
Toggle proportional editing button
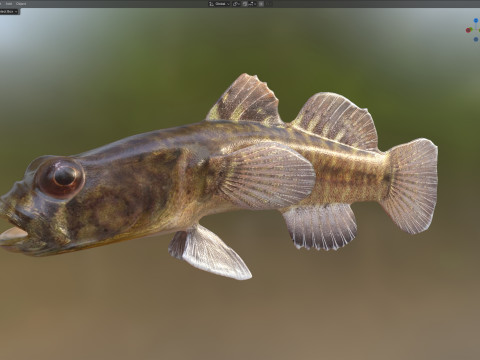pos(261,4)
